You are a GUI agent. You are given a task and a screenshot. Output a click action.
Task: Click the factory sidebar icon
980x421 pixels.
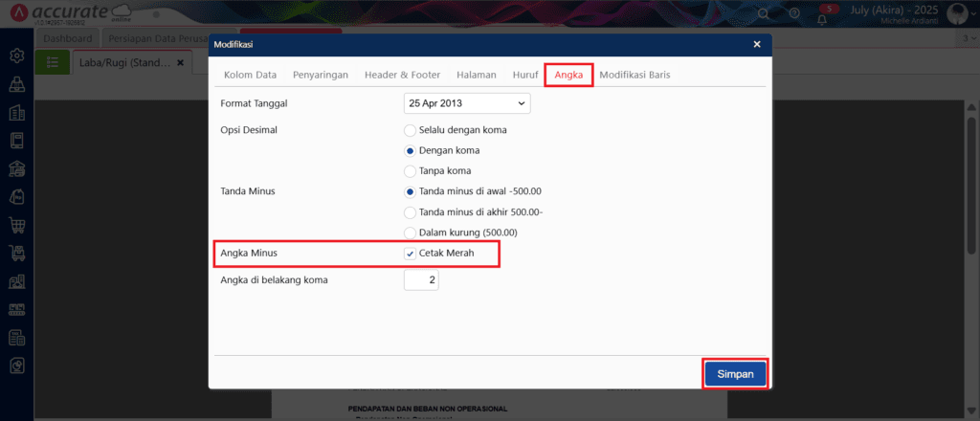(16, 282)
